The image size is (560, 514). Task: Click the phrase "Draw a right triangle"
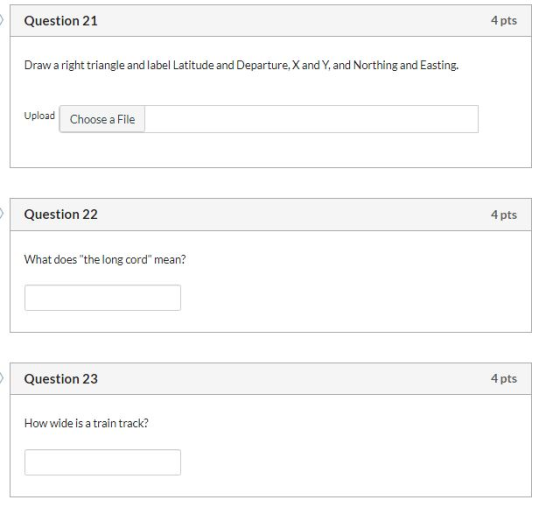(x=74, y=65)
